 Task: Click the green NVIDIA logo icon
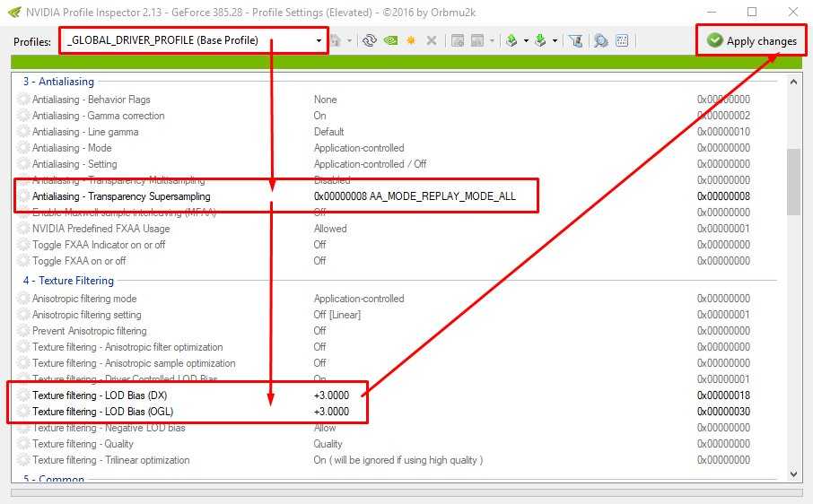point(390,41)
